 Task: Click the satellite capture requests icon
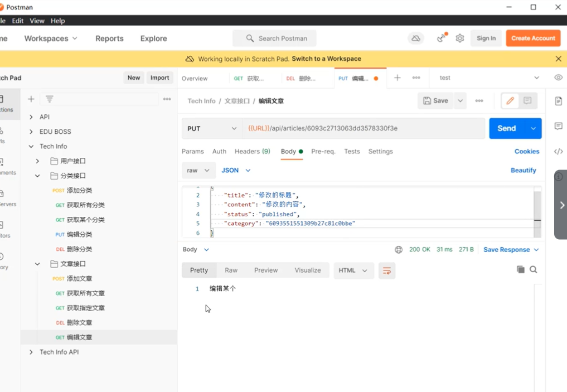pyautogui.click(x=442, y=37)
